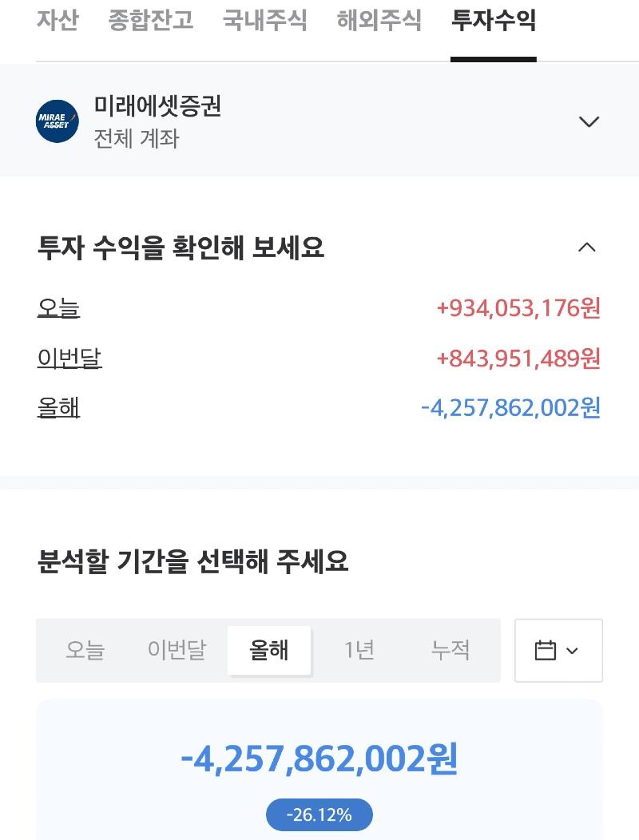Collapse the 투자 수익을 확인해 보세요 section

(x=587, y=248)
